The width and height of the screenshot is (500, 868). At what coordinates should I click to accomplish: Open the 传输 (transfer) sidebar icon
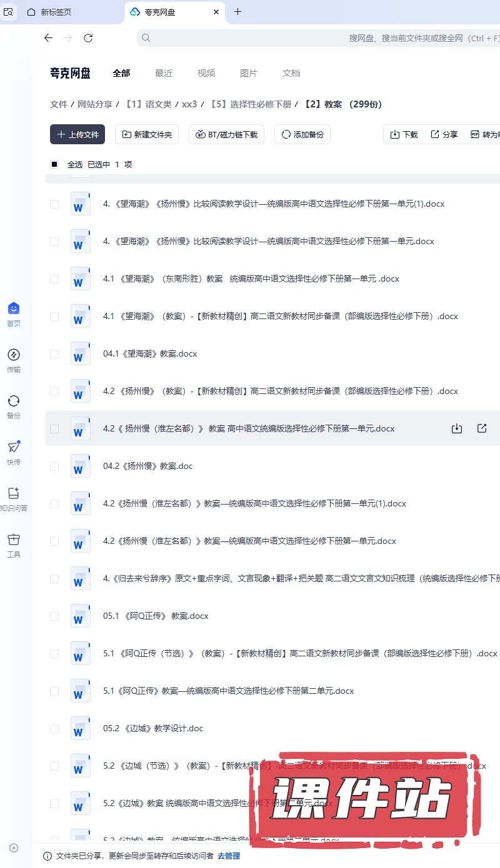click(14, 360)
